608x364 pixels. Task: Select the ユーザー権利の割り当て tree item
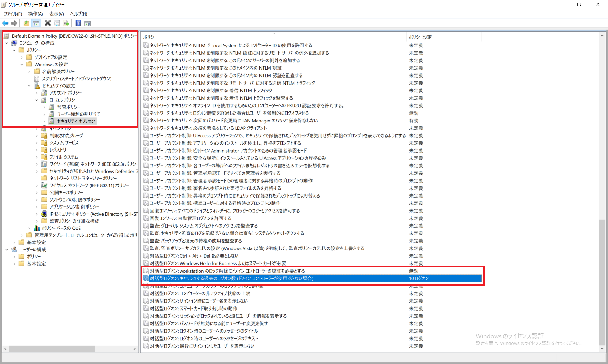click(x=79, y=114)
